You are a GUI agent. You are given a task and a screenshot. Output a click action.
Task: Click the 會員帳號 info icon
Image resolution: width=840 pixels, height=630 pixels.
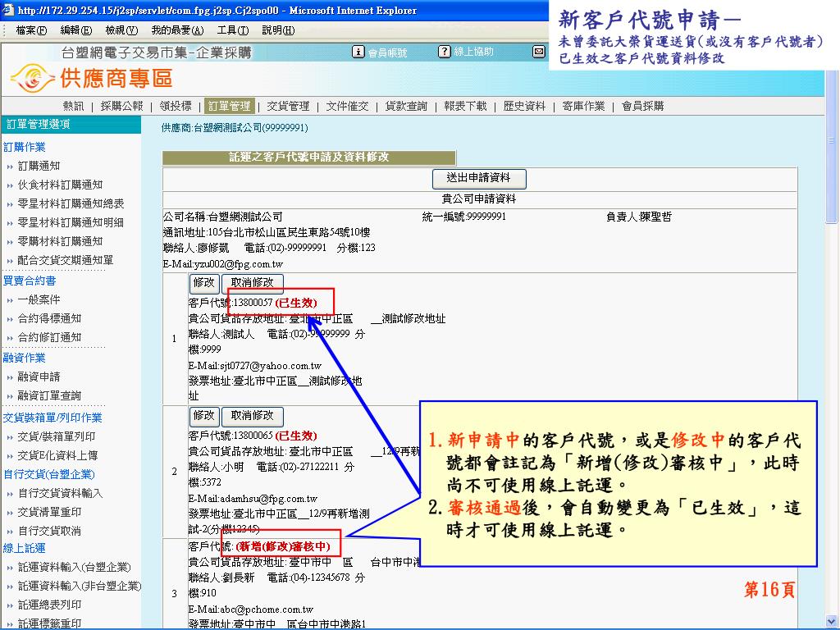[358, 52]
